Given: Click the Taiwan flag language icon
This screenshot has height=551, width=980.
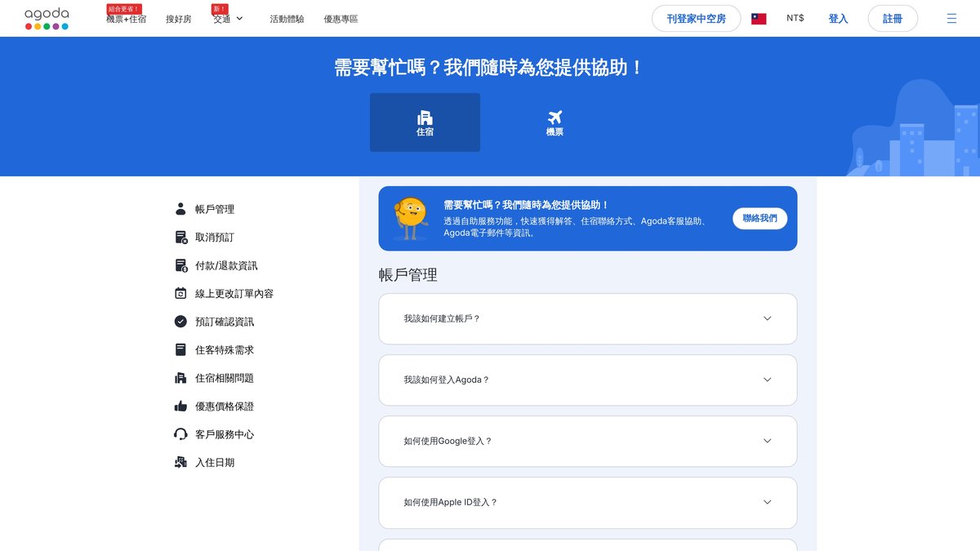Looking at the screenshot, I should click(x=759, y=18).
